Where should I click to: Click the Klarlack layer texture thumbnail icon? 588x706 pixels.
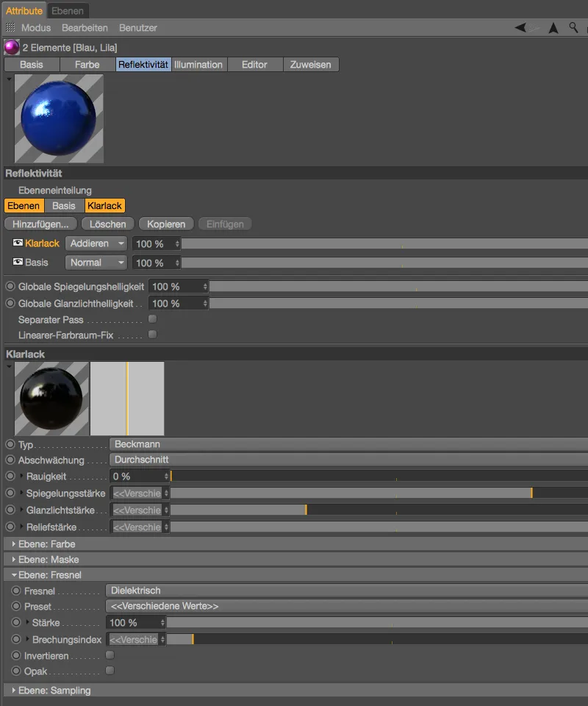coord(16,243)
